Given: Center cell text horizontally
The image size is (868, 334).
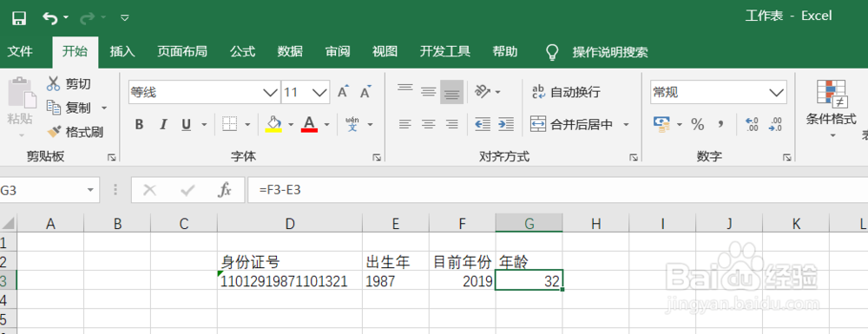Looking at the screenshot, I should [x=429, y=124].
